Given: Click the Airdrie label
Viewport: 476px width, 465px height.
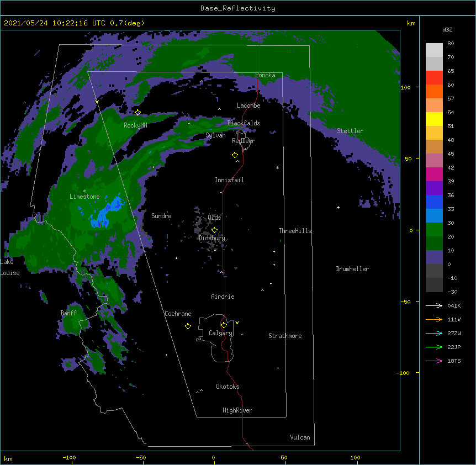Looking at the screenshot, I should (223, 297).
